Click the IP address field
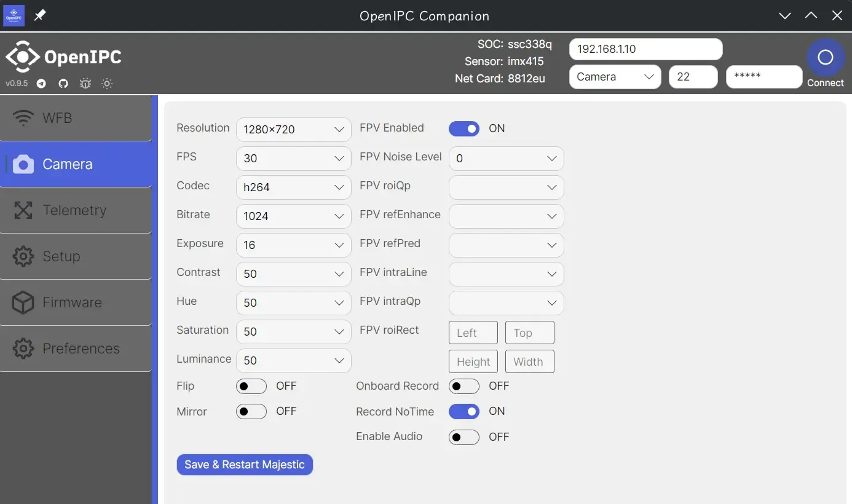Screen dimensions: 852x504 (646, 49)
